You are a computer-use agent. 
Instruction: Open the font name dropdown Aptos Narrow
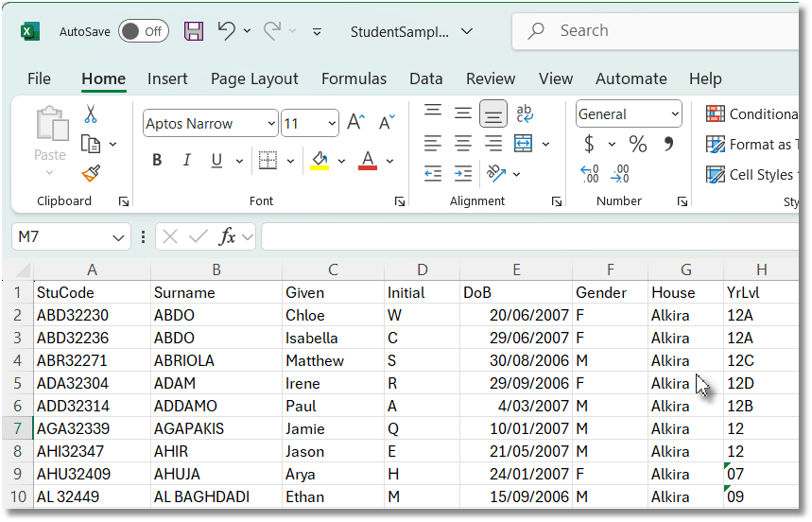click(271, 123)
